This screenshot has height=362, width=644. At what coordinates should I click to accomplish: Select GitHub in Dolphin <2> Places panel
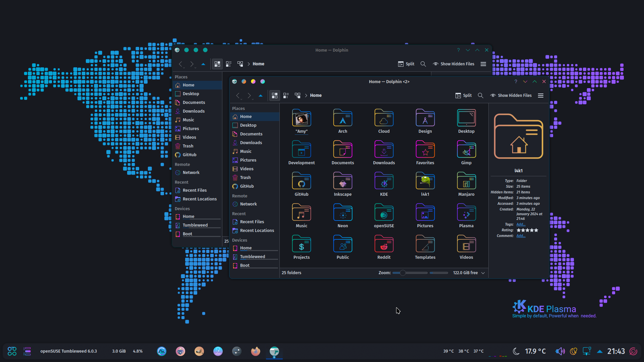click(x=255, y=186)
